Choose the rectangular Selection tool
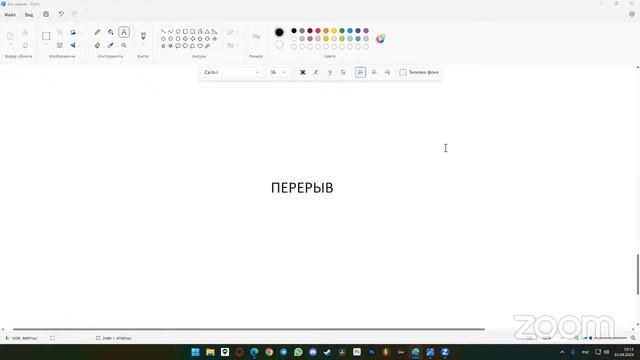 point(46,36)
